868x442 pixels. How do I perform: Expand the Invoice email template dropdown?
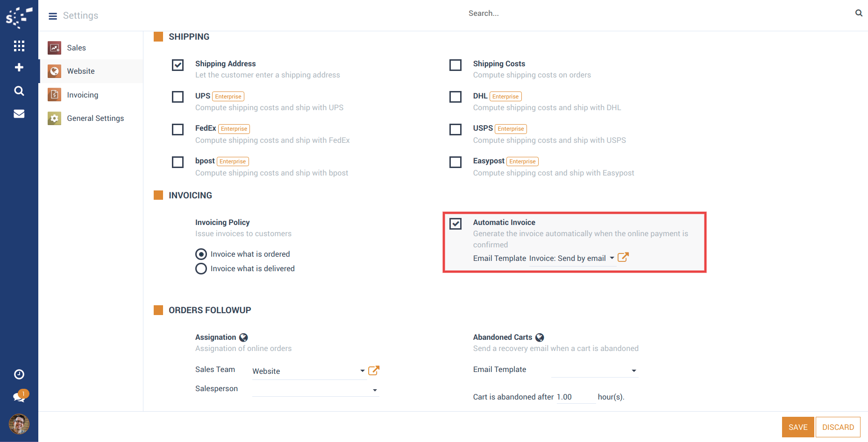click(612, 258)
